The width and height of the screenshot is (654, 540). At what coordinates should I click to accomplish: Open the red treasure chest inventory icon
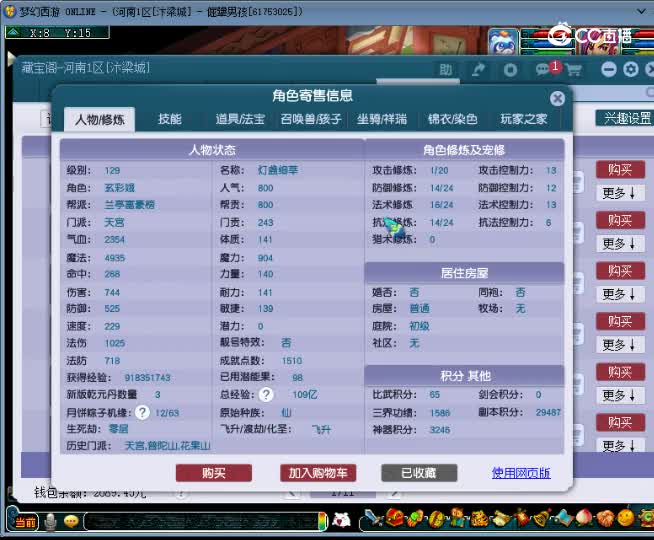click(x=395, y=517)
